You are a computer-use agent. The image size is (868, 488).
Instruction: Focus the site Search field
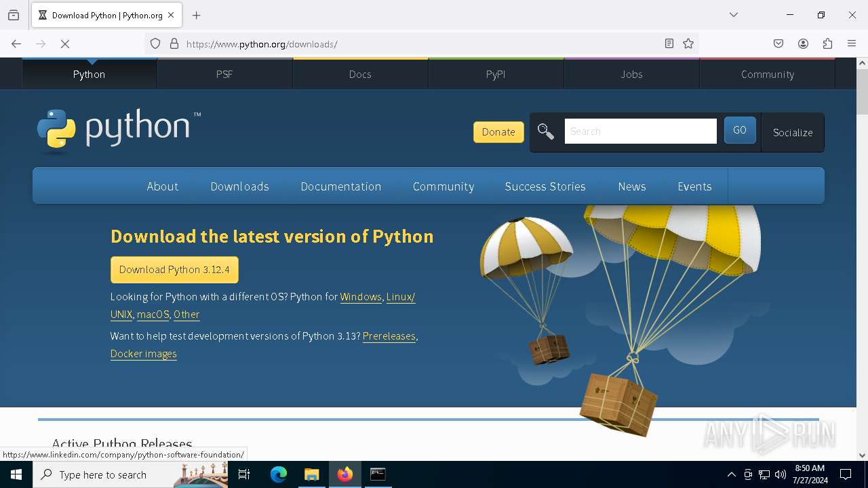640,131
